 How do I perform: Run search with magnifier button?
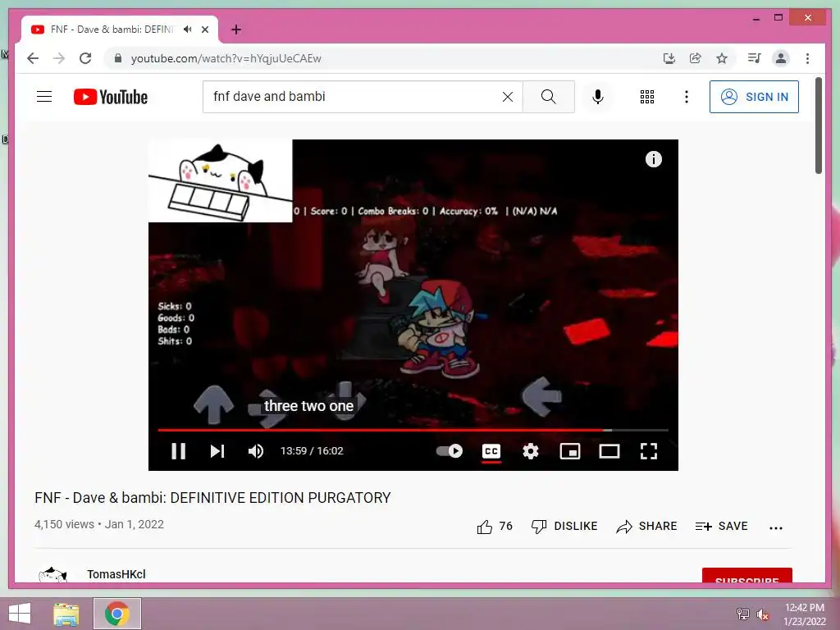[549, 97]
